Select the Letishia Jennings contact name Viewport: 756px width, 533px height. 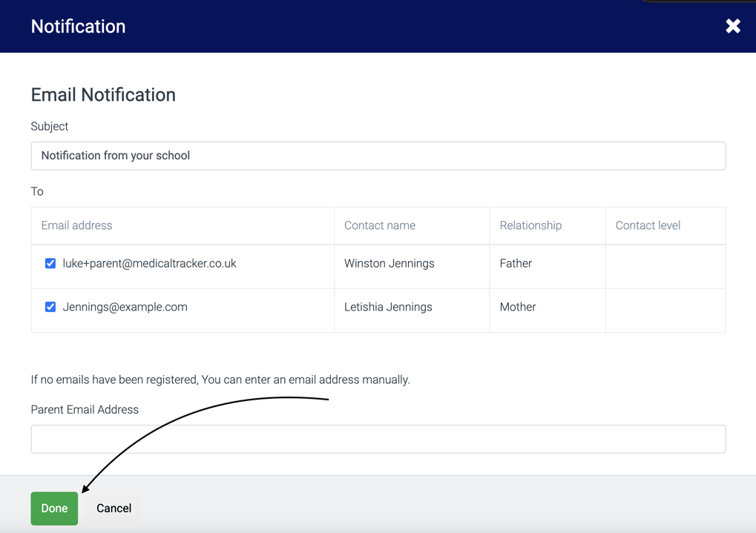(388, 307)
